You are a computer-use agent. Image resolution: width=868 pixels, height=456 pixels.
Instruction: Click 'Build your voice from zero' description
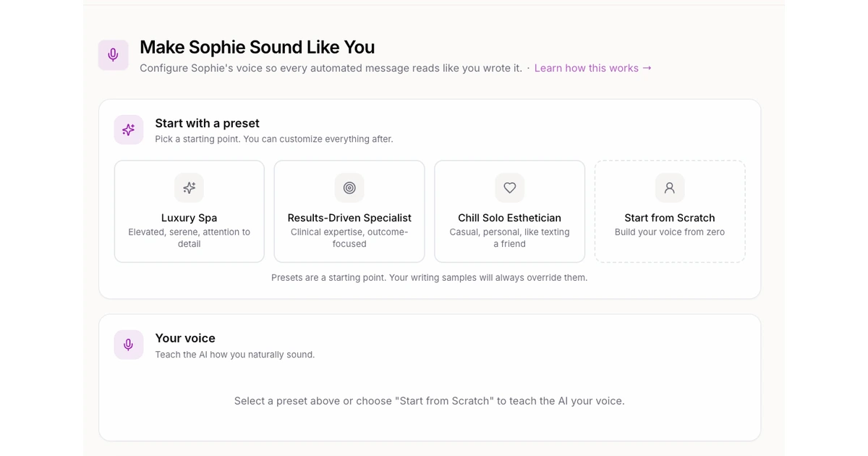point(670,232)
